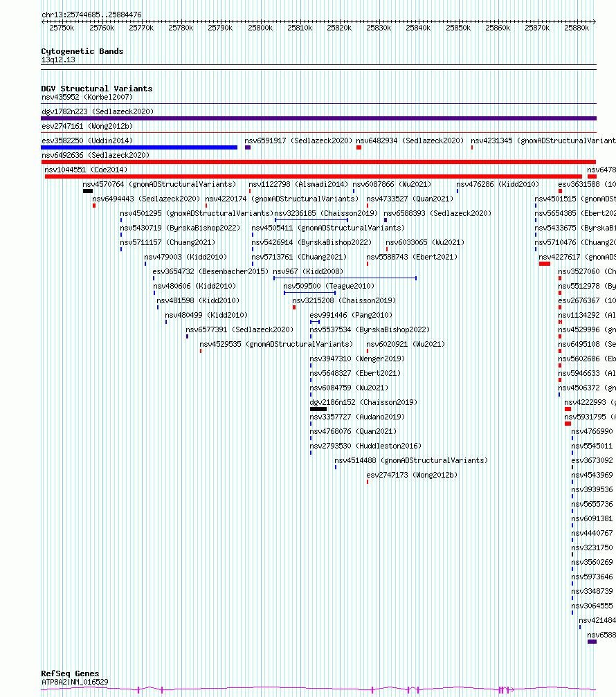
Task: Open variant nsv1044551 (Coe2014)
Action: [86, 170]
